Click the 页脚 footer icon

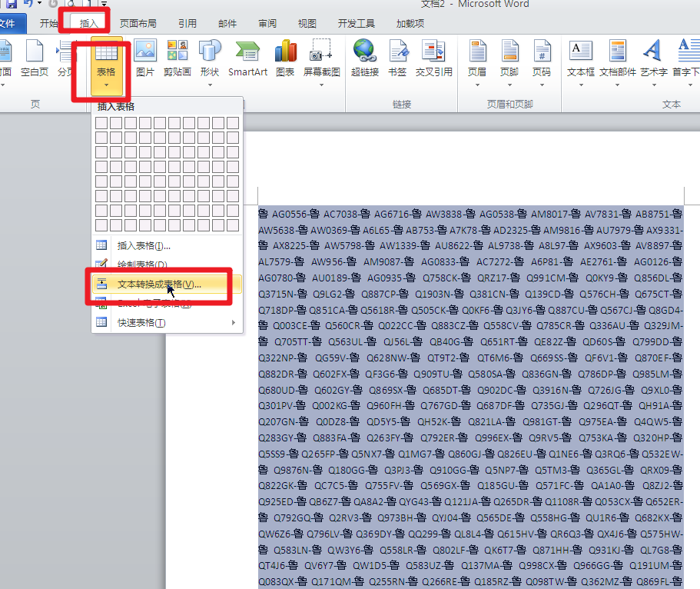pyautogui.click(x=509, y=51)
